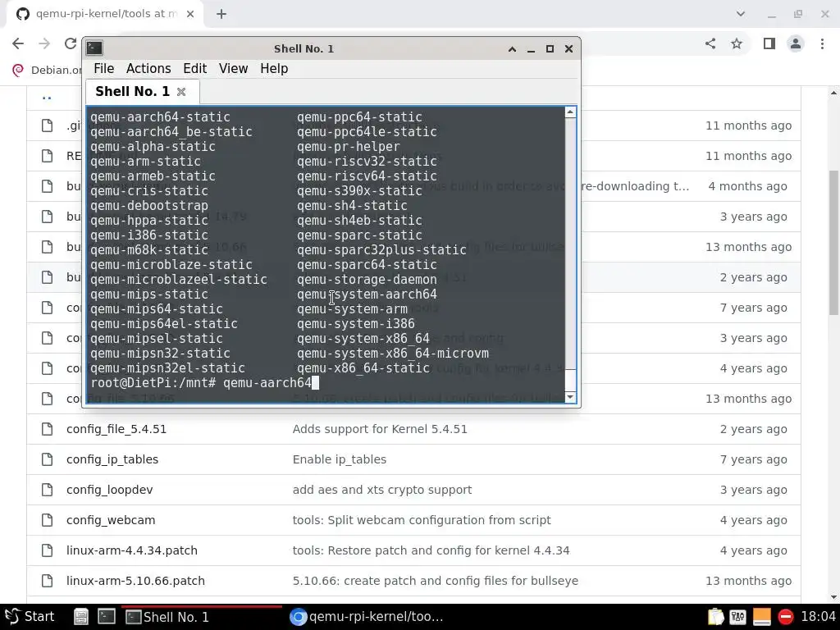This screenshot has width=840, height=630.
Task: Click the terminal icon in Shell title bar
Action: 95,48
